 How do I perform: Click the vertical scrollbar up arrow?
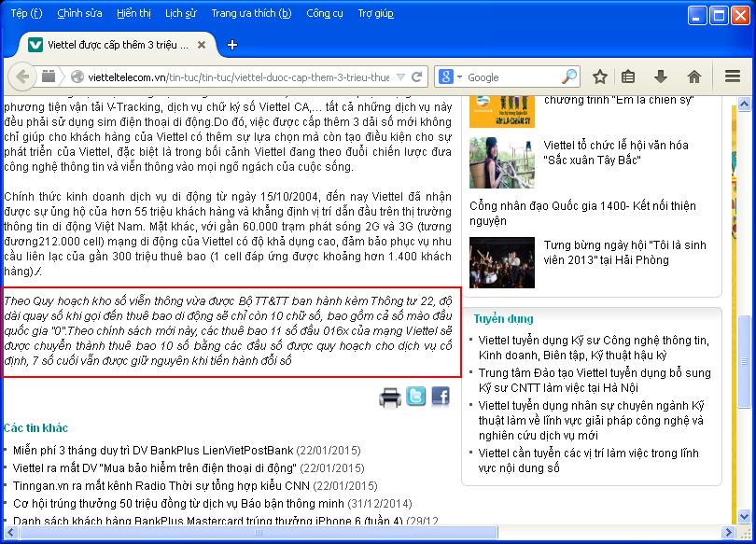point(744,105)
